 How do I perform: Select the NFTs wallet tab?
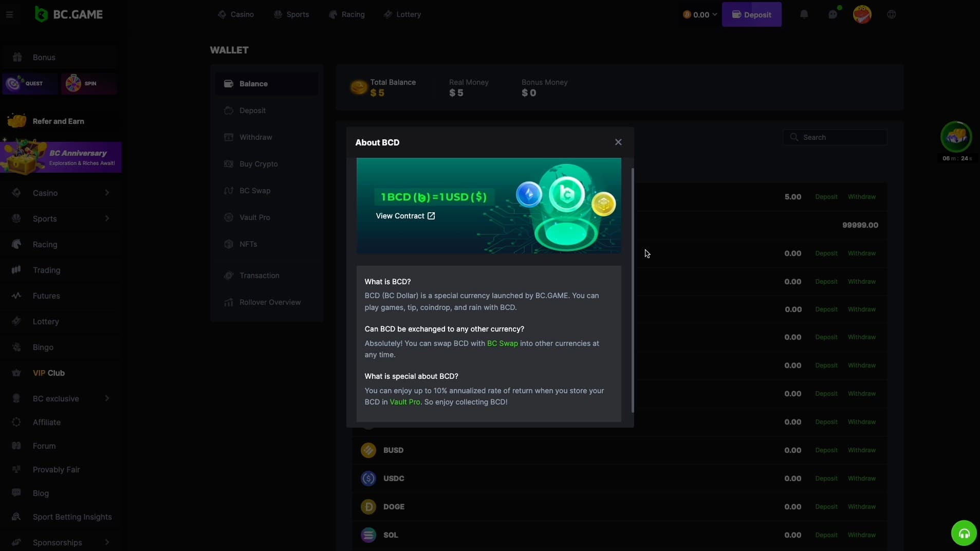click(266, 244)
